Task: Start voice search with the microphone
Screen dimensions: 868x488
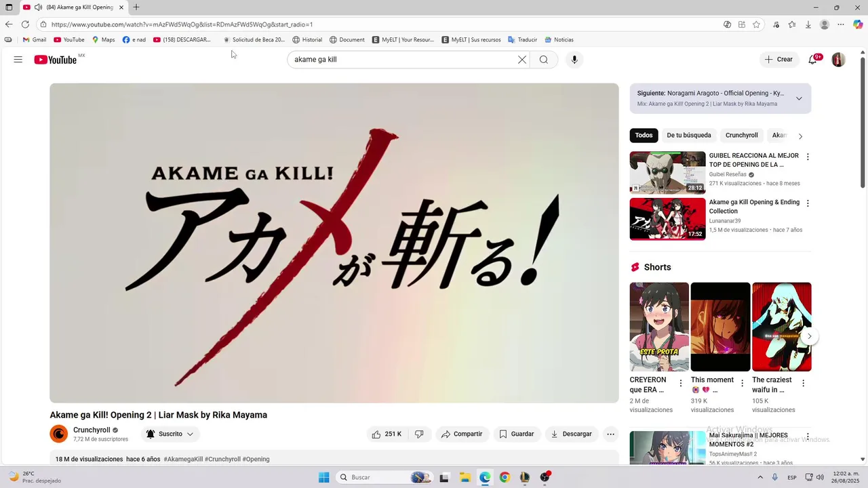Action: [x=574, y=60]
